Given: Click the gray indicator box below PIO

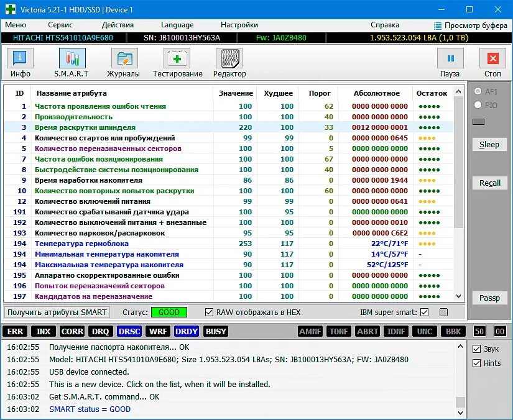Looking at the screenshot, I should pyautogui.click(x=478, y=122).
